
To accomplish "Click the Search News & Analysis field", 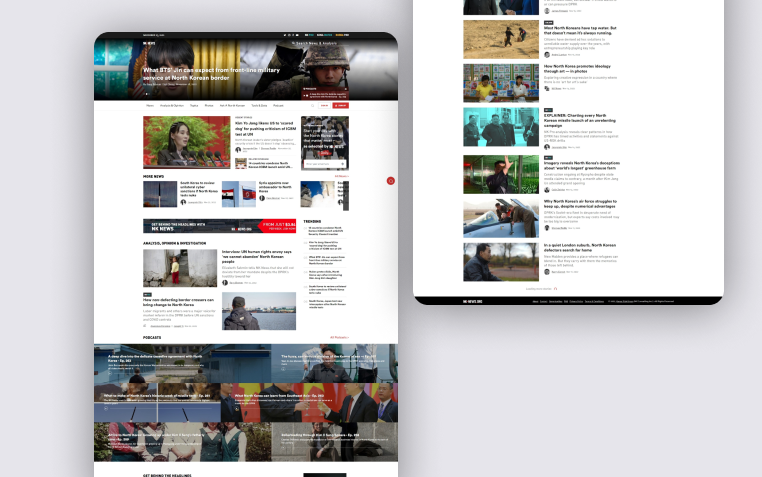I will tap(321, 43).
